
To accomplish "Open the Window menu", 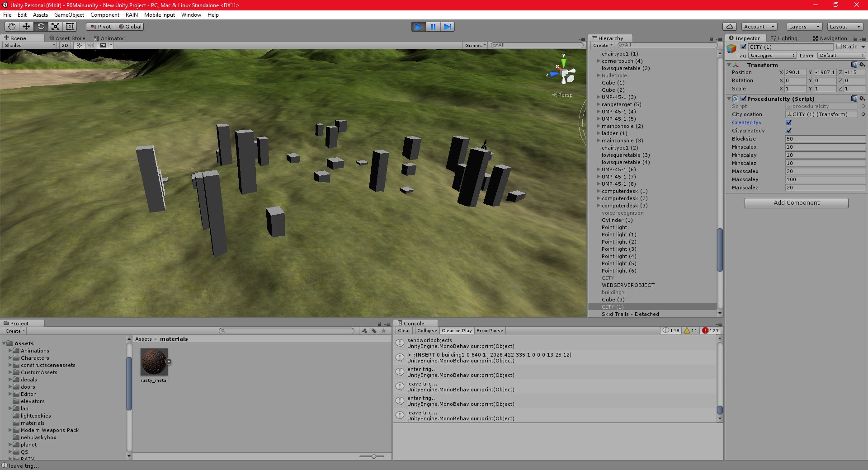I will point(191,15).
